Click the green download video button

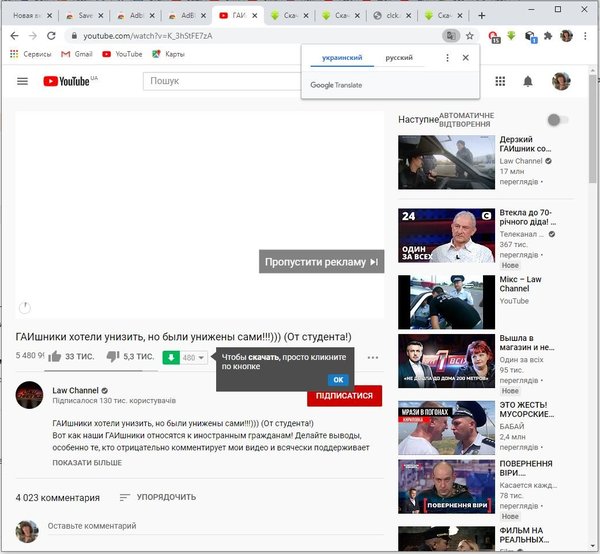pyautogui.click(x=171, y=357)
